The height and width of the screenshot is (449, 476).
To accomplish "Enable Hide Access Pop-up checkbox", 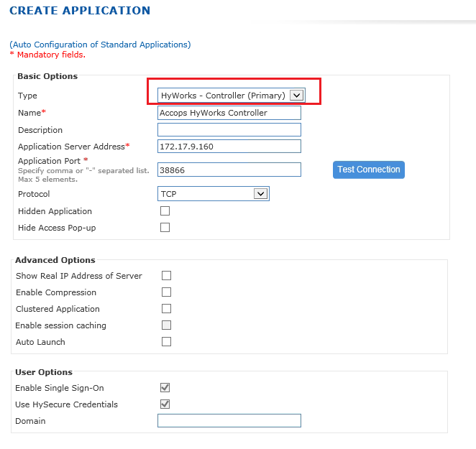I will tap(165, 227).
